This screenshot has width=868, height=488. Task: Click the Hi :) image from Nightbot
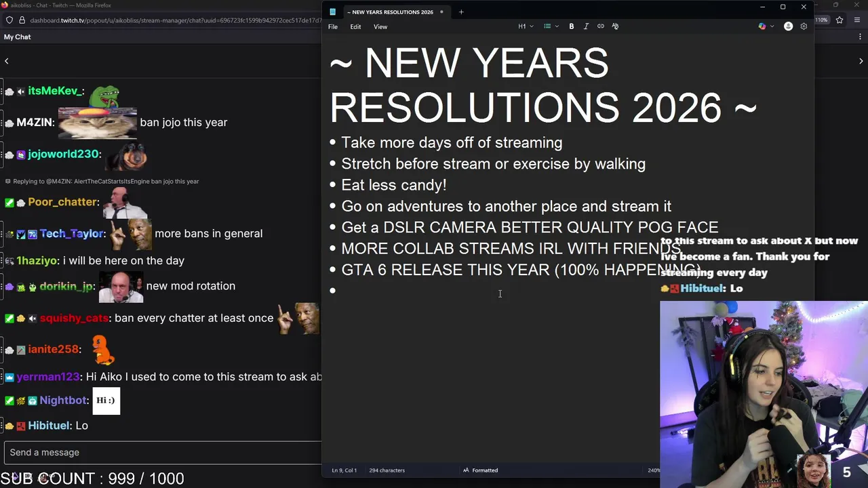[x=106, y=401]
